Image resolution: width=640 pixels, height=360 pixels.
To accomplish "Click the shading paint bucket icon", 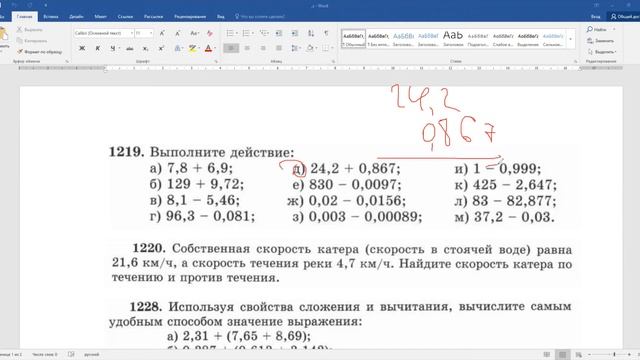I will [310, 48].
